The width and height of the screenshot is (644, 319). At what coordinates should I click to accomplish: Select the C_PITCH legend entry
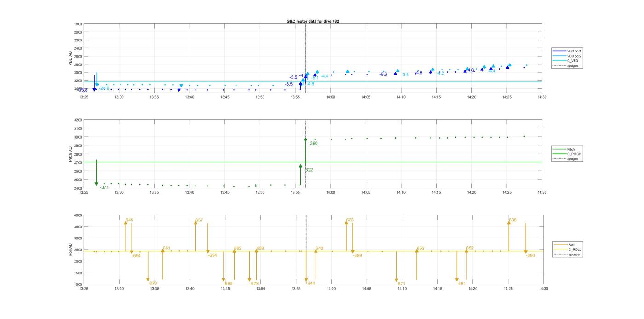tap(567, 154)
